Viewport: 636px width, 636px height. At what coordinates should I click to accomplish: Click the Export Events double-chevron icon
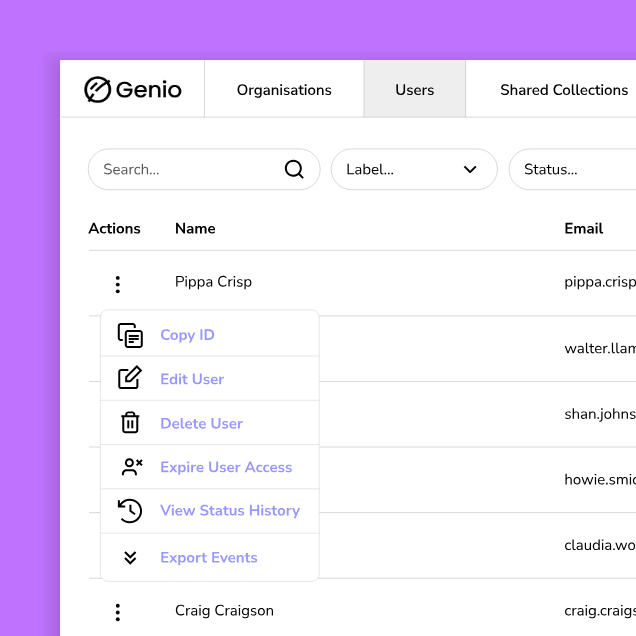130,558
